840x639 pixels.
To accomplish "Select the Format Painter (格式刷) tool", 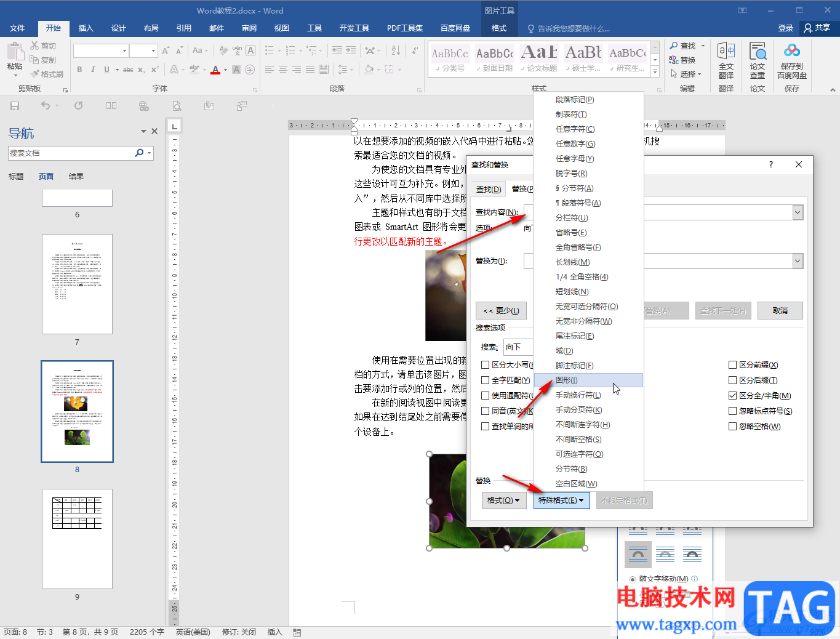I will coord(47,74).
